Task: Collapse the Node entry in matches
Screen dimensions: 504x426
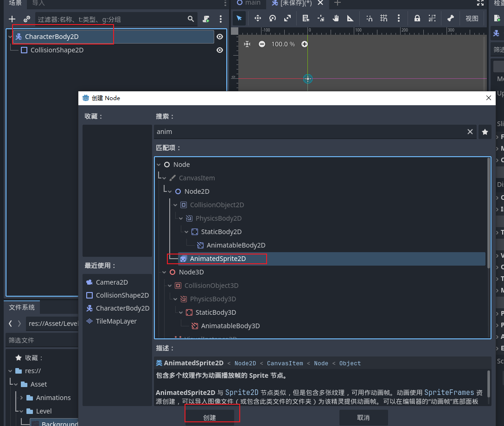Action: tap(159, 165)
